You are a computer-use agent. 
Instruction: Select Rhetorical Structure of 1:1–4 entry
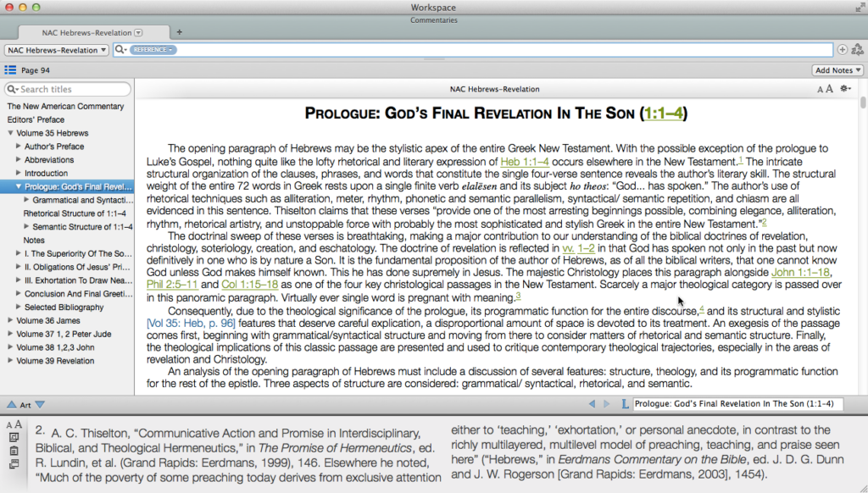coord(75,213)
